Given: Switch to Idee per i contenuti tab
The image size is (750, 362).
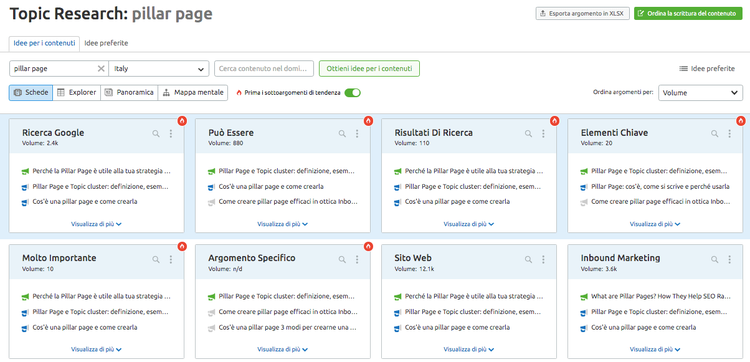Looking at the screenshot, I should coord(44,43).
